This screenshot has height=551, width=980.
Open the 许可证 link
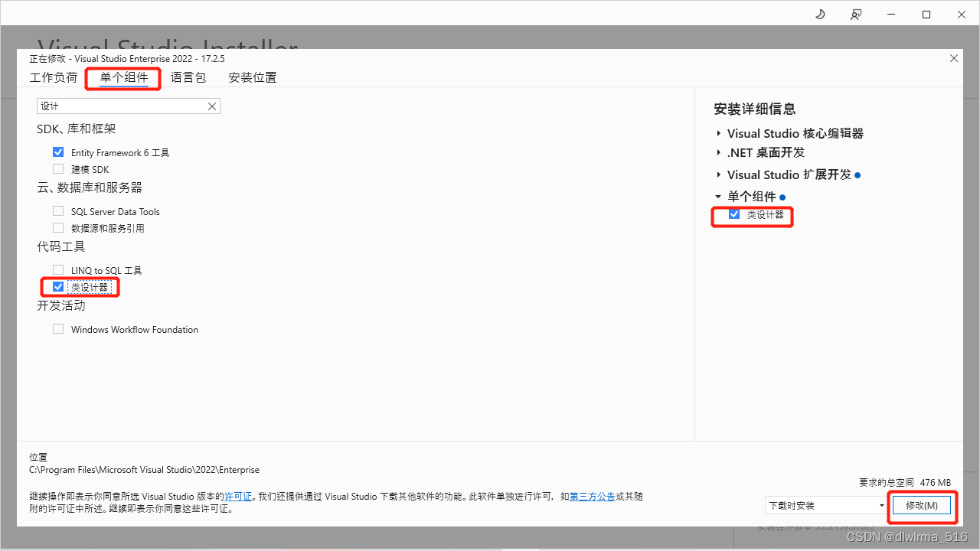point(238,496)
